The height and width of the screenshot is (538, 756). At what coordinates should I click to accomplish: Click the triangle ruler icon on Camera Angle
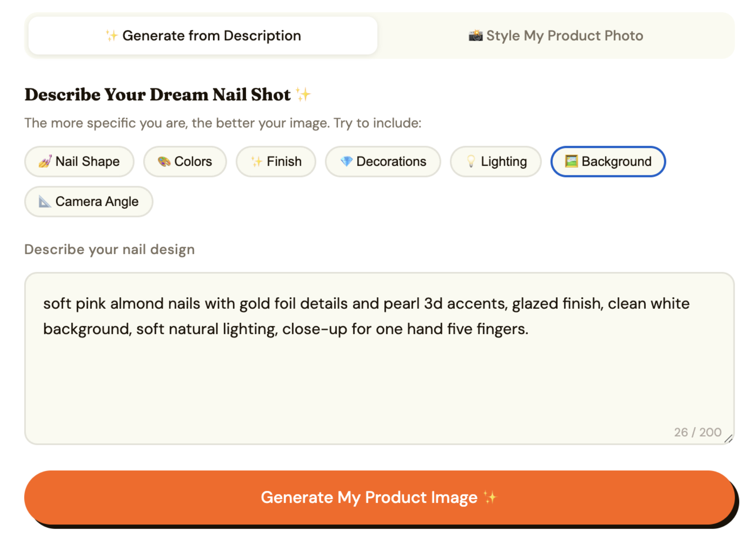pos(44,202)
